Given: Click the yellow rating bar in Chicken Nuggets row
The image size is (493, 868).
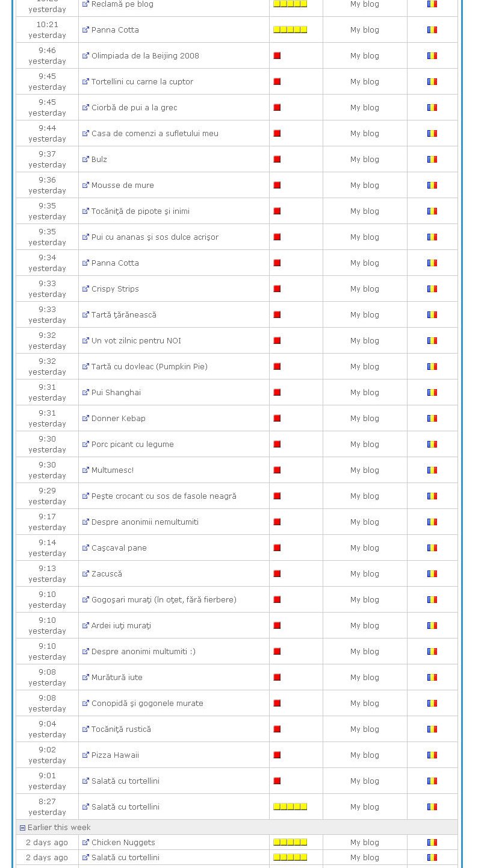Looking at the screenshot, I should [290, 843].
